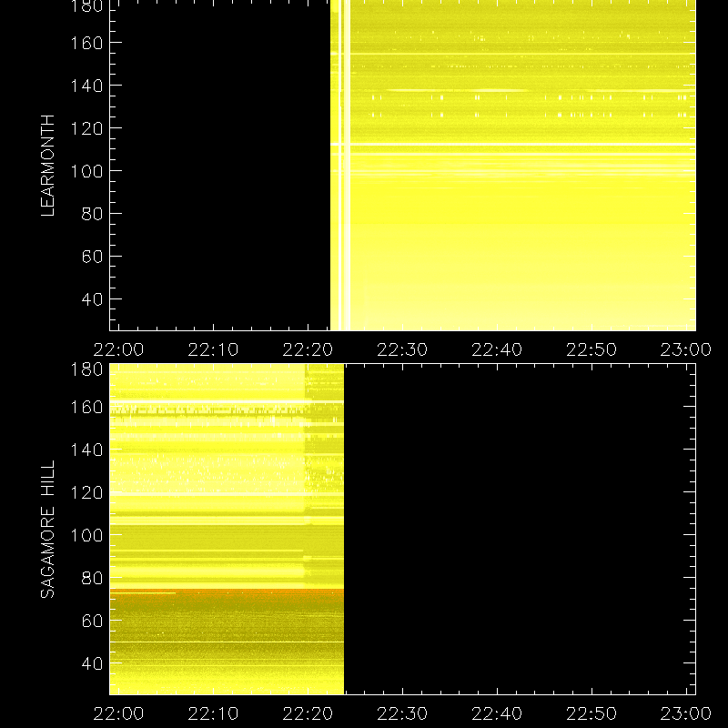The width and height of the screenshot is (728, 728).
Task: Select 80 label on Sagamore Hill axis
Action: coord(92,578)
